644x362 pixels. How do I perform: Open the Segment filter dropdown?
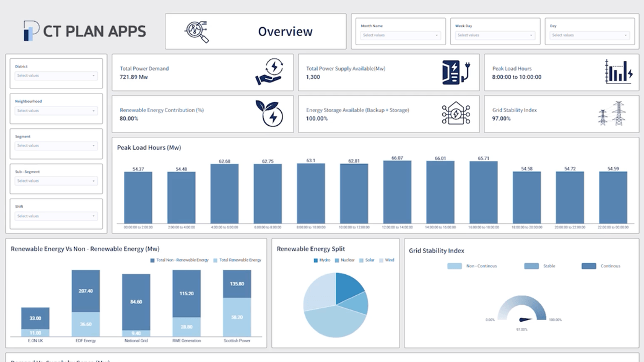tap(56, 146)
